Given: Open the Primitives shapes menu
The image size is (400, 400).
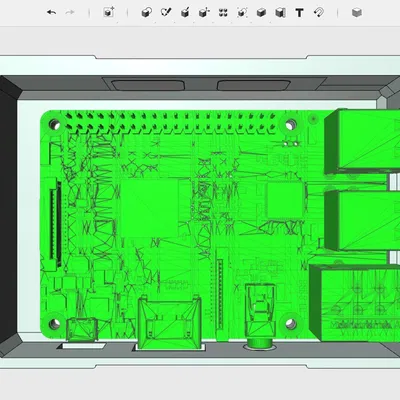Looking at the screenshot, I should [x=147, y=13].
